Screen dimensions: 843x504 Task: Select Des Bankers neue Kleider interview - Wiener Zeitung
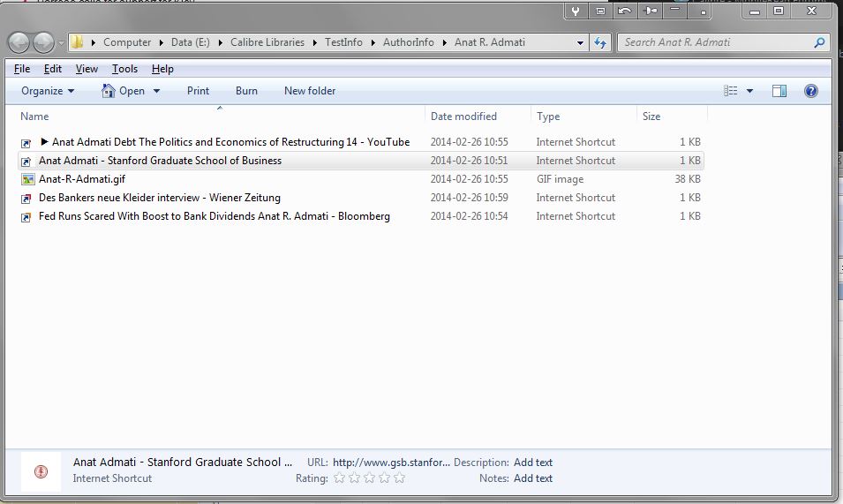click(x=160, y=198)
